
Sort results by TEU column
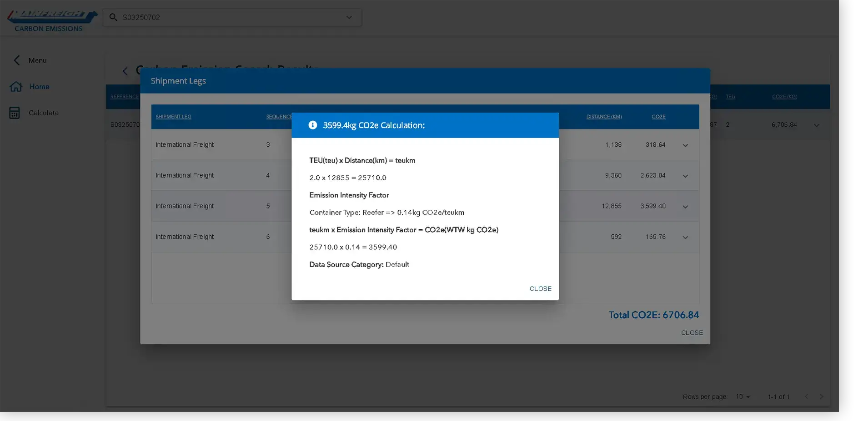[x=730, y=97]
